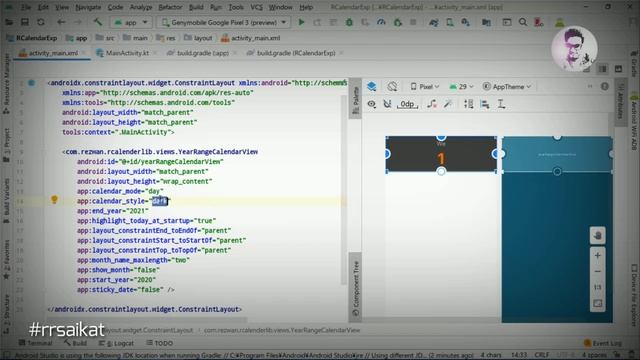Open the SDK Manager icon
640x360 pixels.
pos(465,22)
